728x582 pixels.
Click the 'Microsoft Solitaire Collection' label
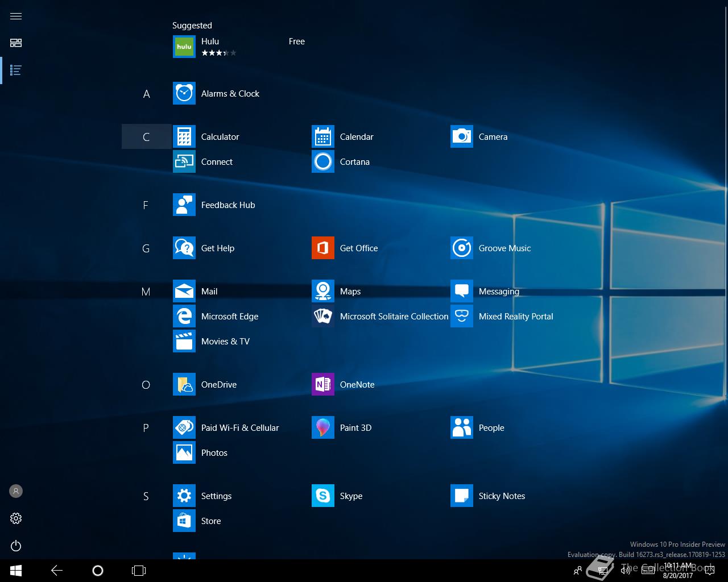[394, 317]
